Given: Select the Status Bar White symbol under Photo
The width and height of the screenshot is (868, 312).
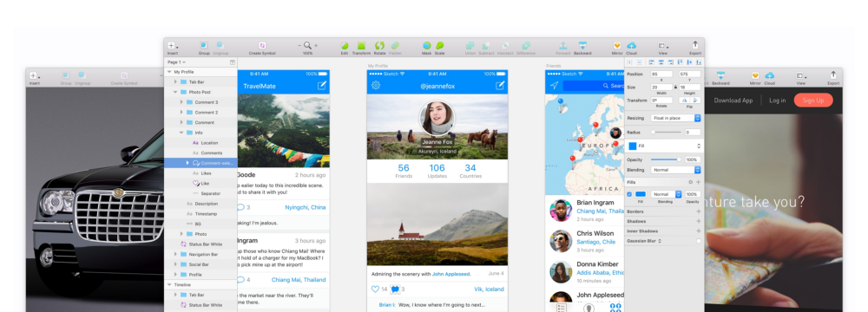Looking at the screenshot, I should (201, 244).
